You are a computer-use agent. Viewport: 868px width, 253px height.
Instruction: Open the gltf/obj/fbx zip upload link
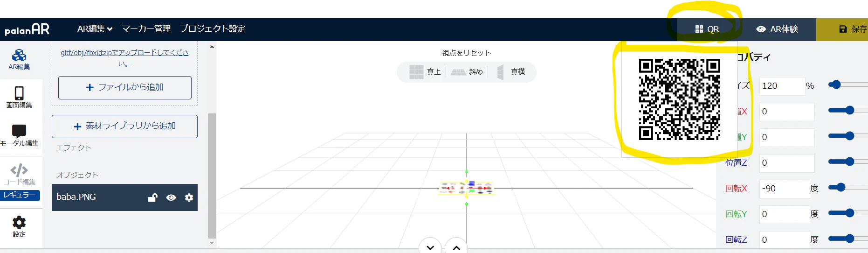tap(124, 58)
